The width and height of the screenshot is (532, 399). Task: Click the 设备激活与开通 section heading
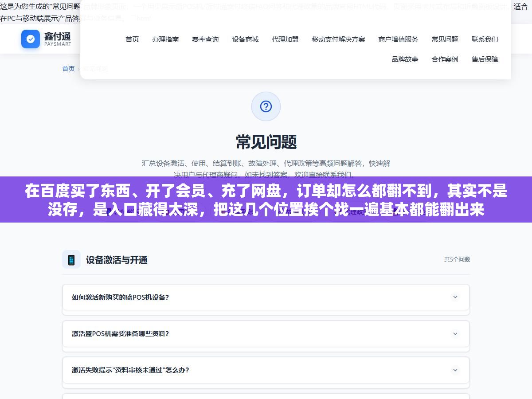click(x=117, y=260)
